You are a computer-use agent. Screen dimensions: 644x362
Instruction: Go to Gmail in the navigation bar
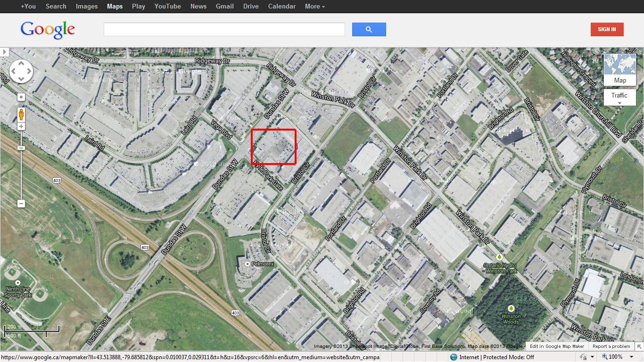(x=225, y=6)
